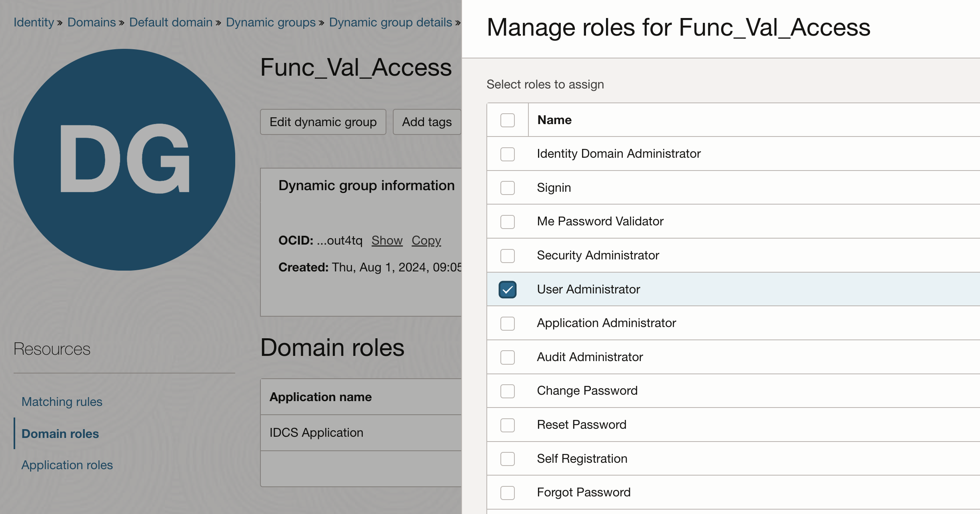Check the Me Password Validator role
Viewport: 980px width, 514px height.
pyautogui.click(x=507, y=222)
